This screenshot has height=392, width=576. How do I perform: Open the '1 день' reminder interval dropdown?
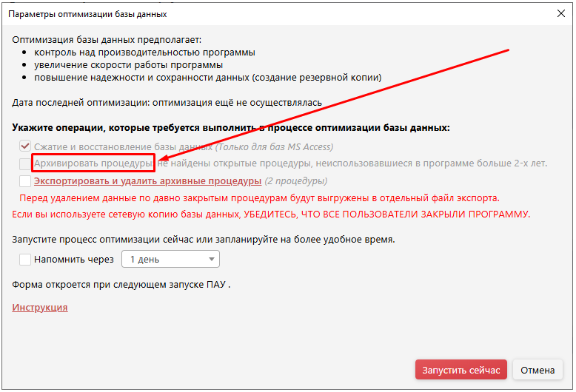[x=170, y=260]
